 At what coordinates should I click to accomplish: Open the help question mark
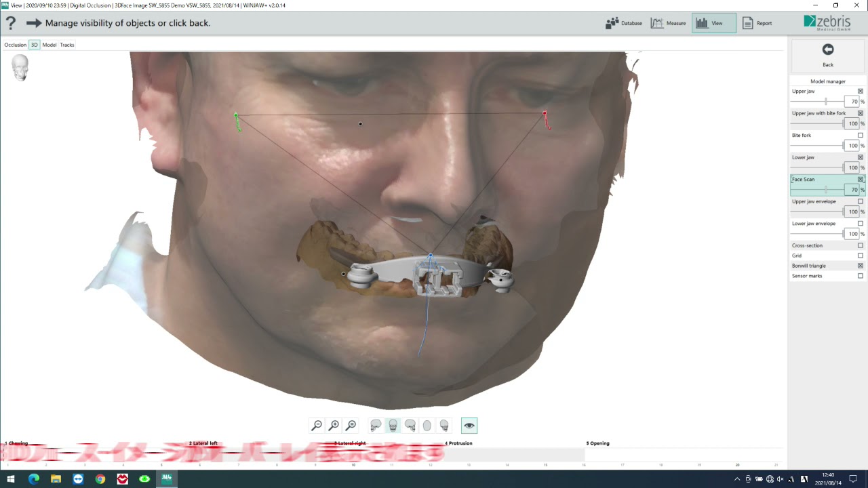[x=11, y=23]
